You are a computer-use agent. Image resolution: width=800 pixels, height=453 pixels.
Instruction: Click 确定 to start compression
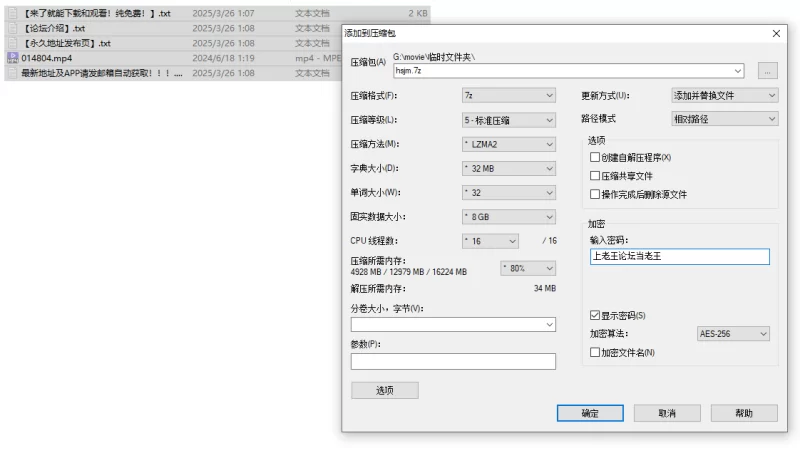click(x=589, y=413)
